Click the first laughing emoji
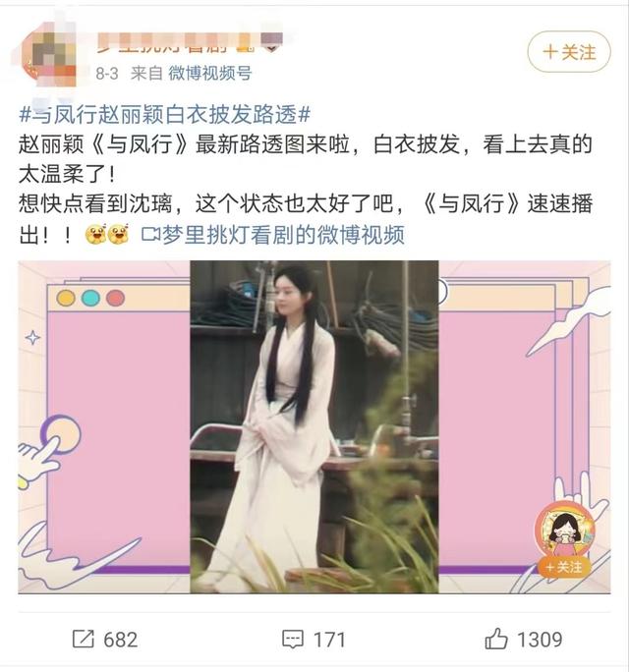Viewport: 629px width, 672px height. (x=95, y=234)
